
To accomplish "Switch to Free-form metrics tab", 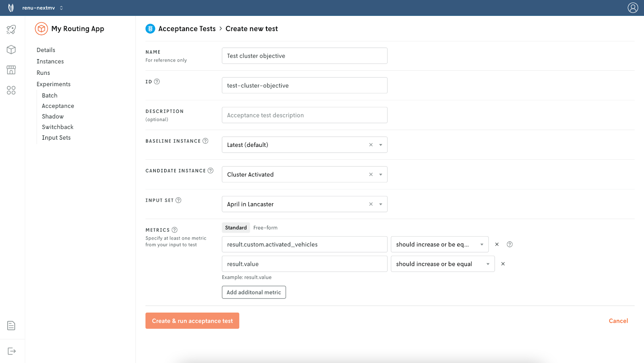I will click(x=265, y=228).
